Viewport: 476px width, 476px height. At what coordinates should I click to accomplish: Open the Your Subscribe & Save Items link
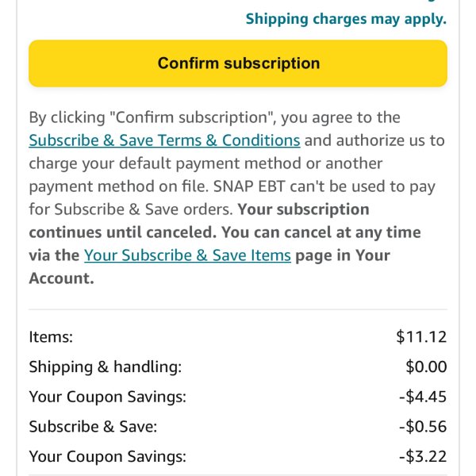click(187, 255)
